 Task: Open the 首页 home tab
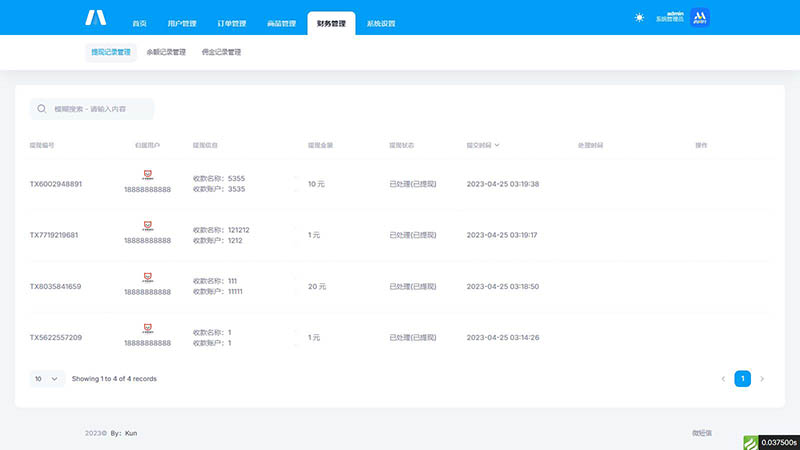coord(139,23)
